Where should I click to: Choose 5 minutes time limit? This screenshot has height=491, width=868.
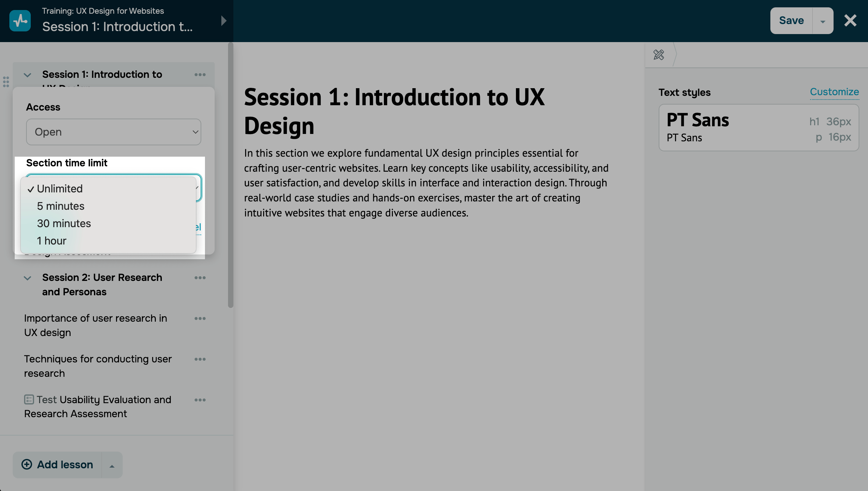tap(61, 206)
